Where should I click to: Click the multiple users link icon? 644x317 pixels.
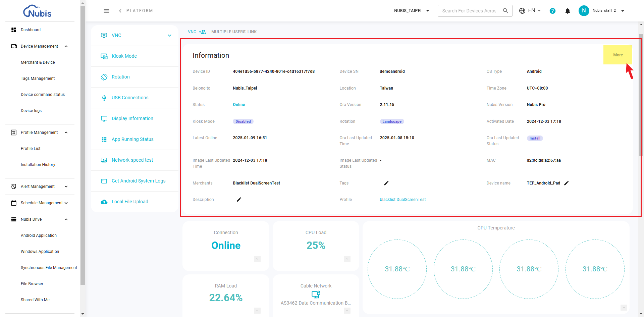tap(202, 32)
